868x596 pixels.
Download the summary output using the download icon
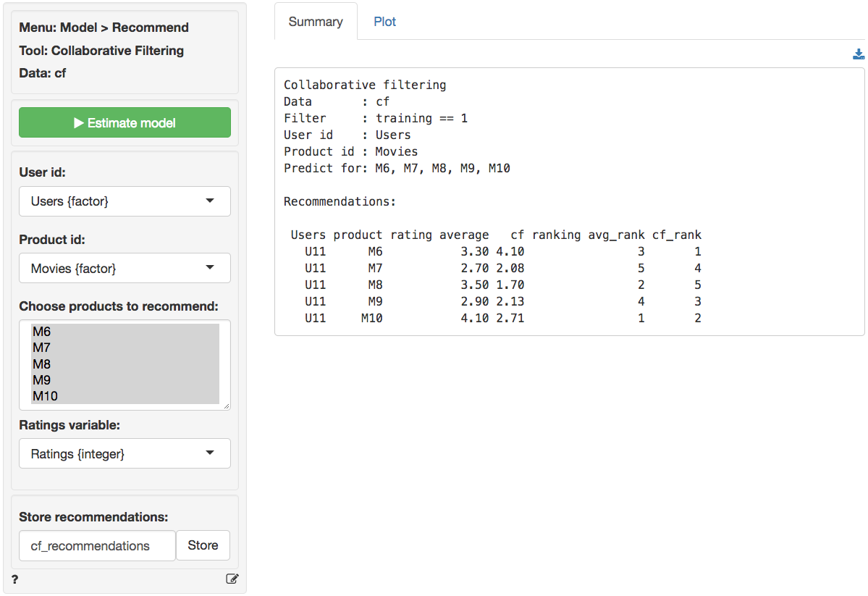point(859,54)
